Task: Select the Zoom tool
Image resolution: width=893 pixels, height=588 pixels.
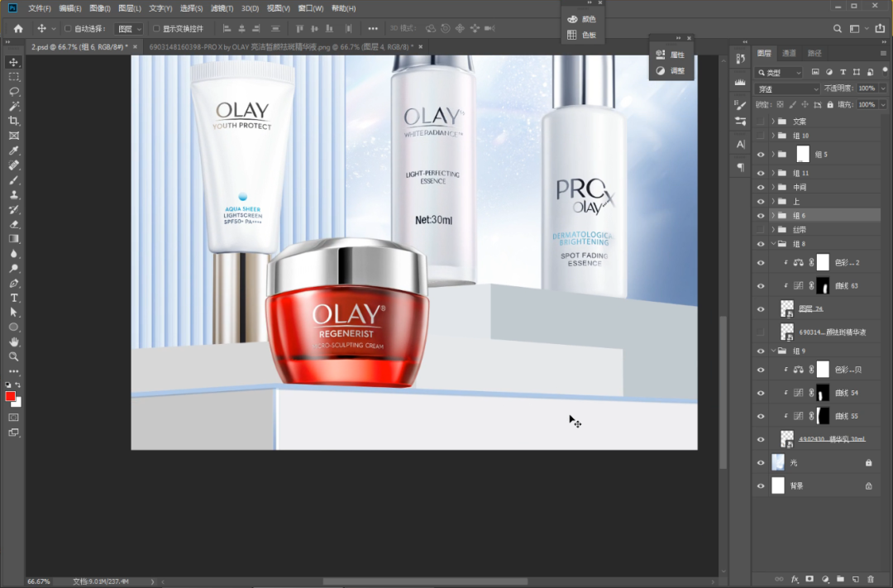Action: pyautogui.click(x=14, y=356)
